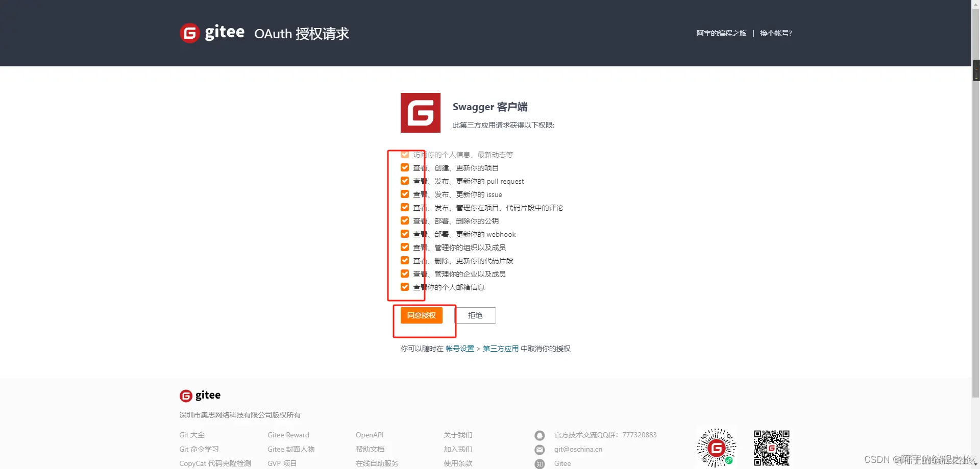This screenshot has height=469, width=980.
Task: Open the 关于我们 footer link
Action: [458, 435]
